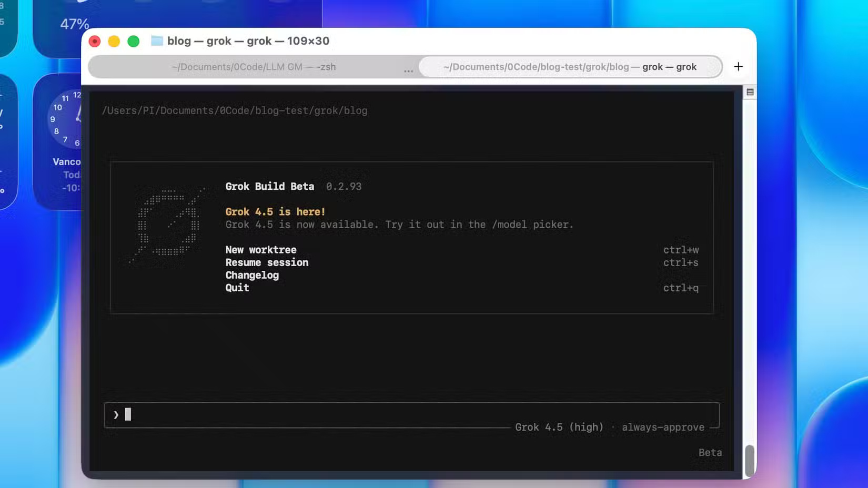The height and width of the screenshot is (488, 868).
Task: Click the terminal vertical scrollbar thumb
Action: [750, 461]
